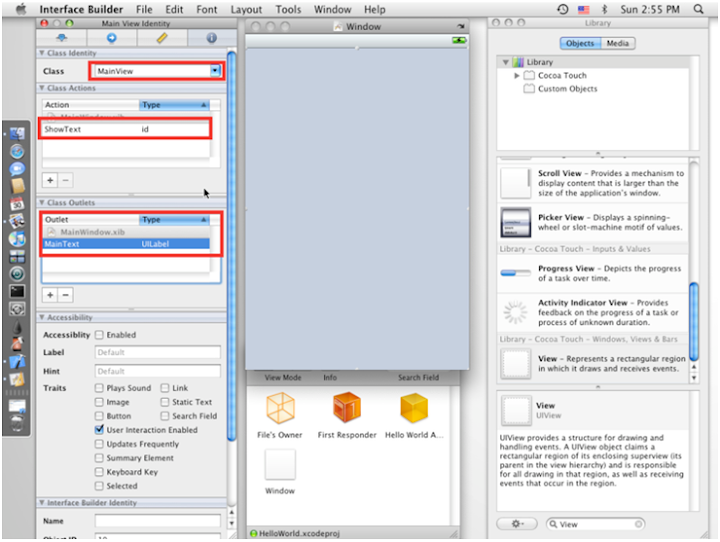720x542 pixels.
Task: Pick the Scroll View library item
Action: pos(593,183)
